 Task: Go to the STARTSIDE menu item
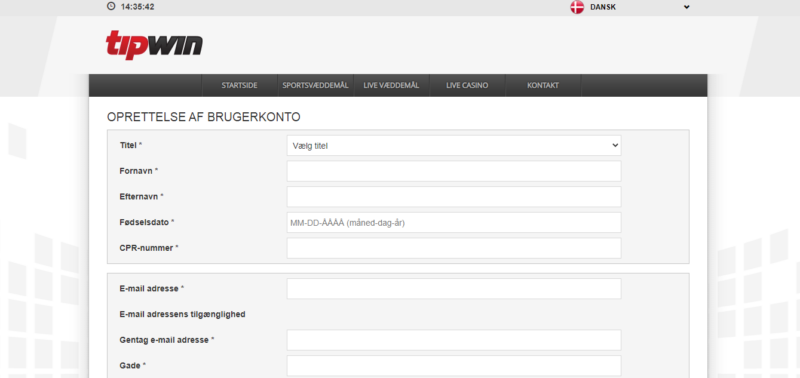[239, 85]
